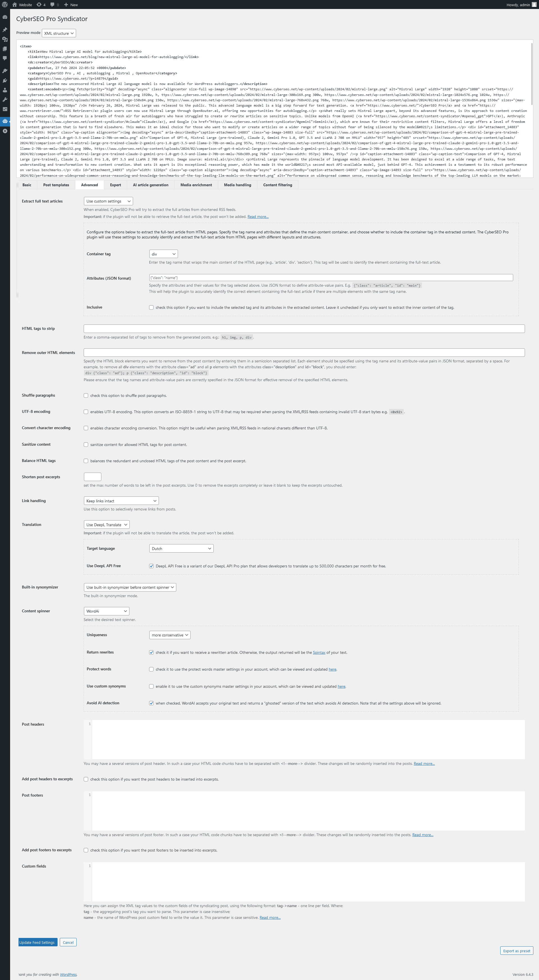539x980 pixels.
Task: Click the Uniqueness more conservative selector
Action: click(x=169, y=634)
